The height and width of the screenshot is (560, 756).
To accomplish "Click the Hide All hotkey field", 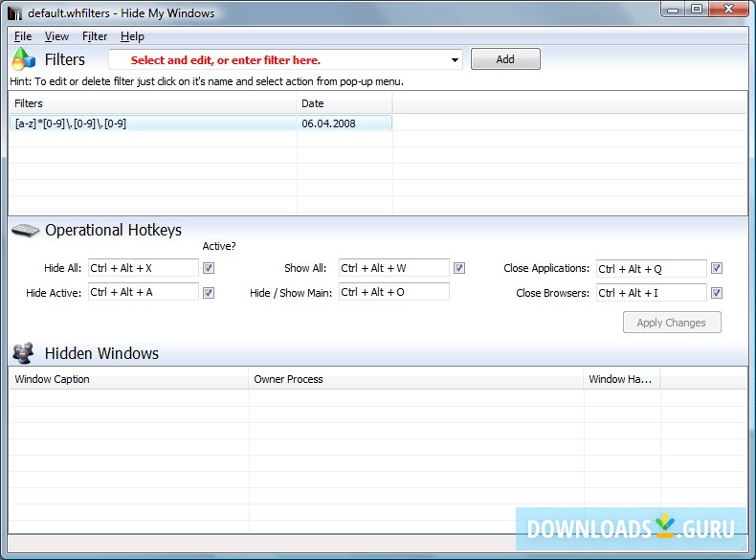I will tap(144, 268).
